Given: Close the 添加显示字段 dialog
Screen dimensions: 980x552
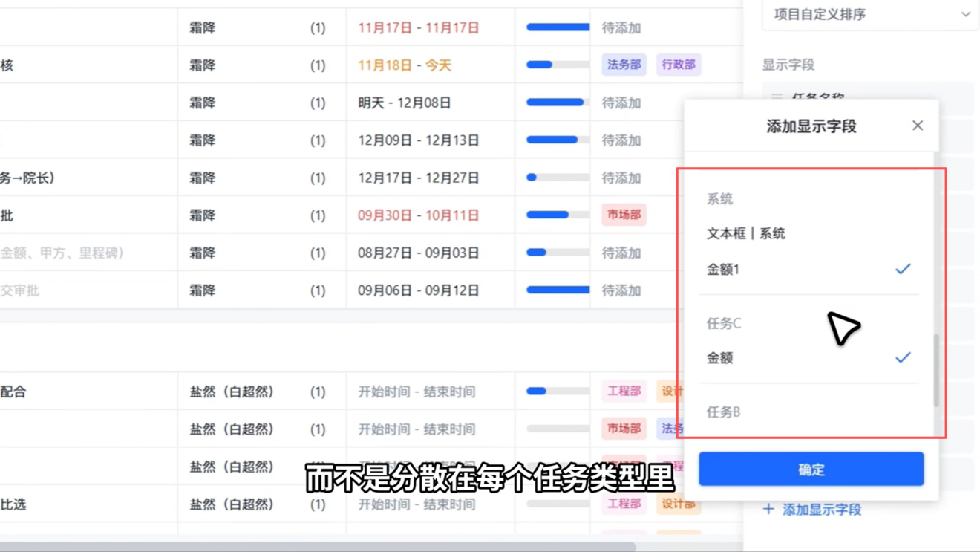Looking at the screenshot, I should click(918, 126).
